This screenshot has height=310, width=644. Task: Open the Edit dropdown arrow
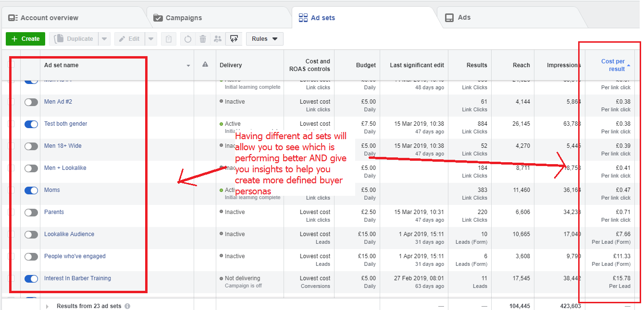pos(151,39)
